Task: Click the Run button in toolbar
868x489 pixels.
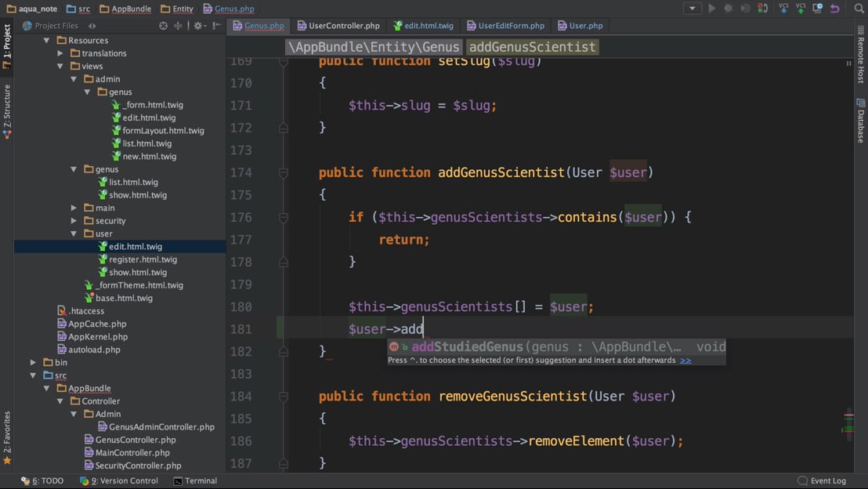Action: click(x=711, y=9)
